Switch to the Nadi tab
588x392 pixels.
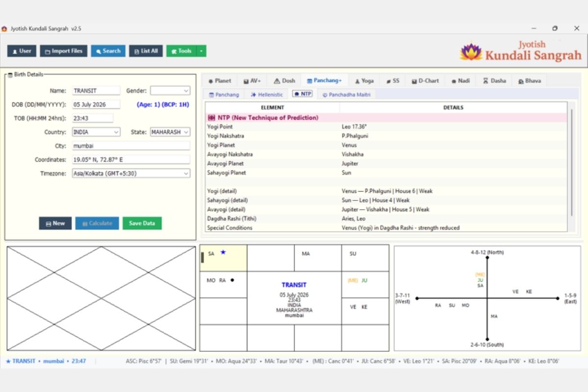461,81
